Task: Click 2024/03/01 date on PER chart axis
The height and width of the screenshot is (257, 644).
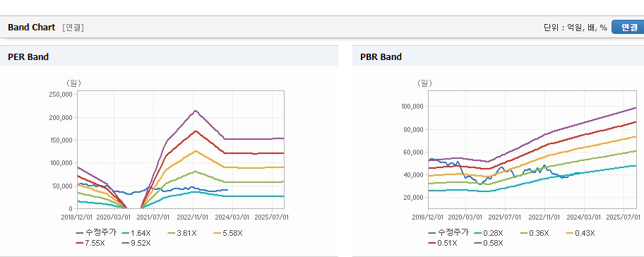Action: click(233, 217)
